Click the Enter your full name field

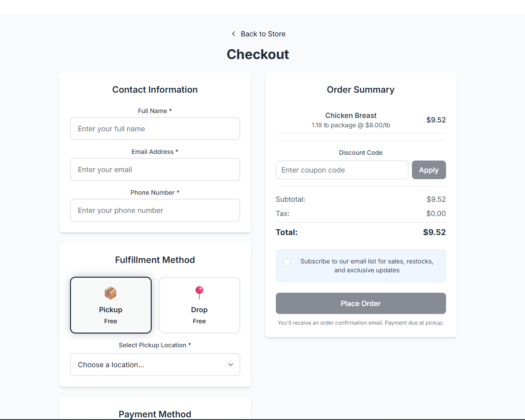pyautogui.click(x=155, y=129)
